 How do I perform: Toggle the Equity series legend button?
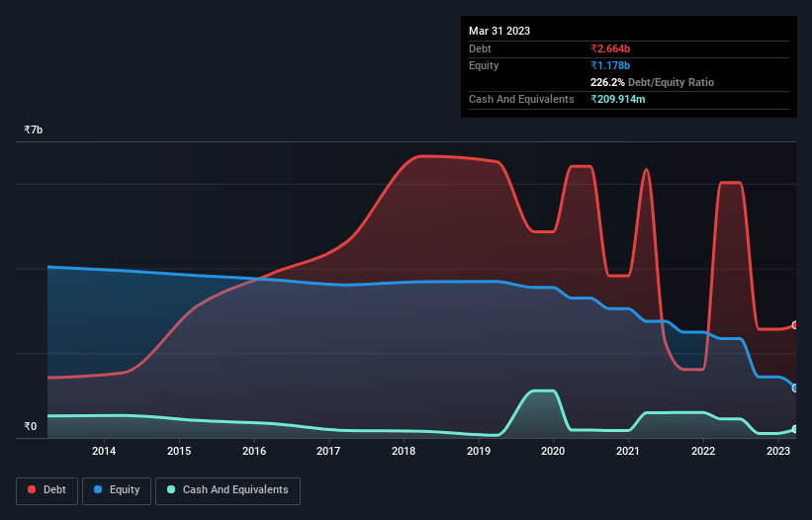tap(117, 490)
